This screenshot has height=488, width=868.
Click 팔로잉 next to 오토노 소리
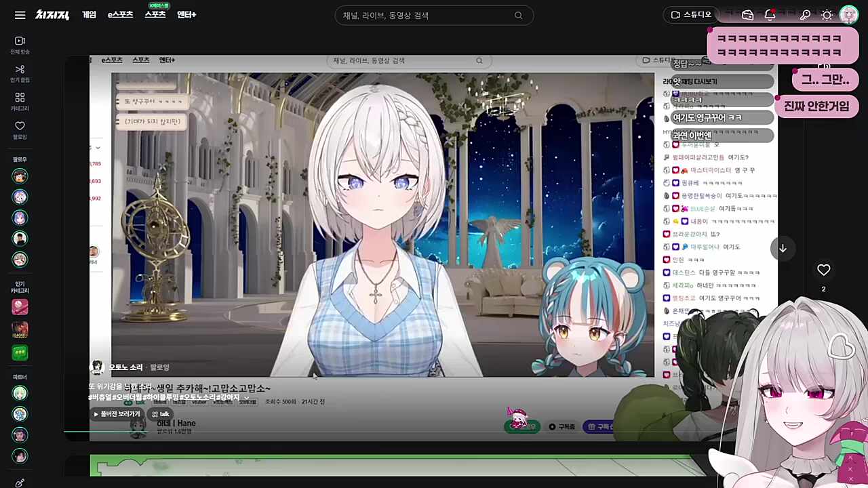(159, 367)
